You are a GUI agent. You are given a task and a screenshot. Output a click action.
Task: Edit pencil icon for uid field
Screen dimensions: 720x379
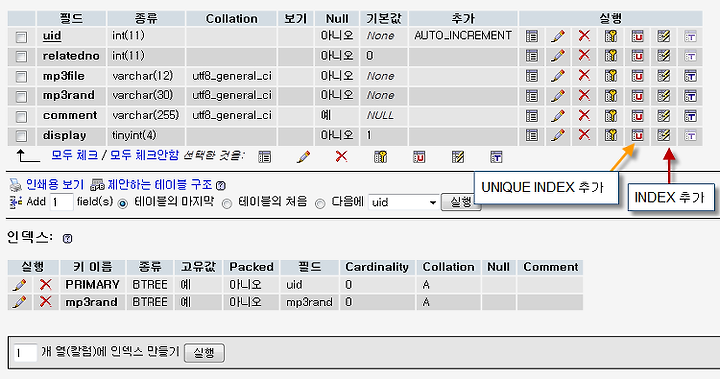click(558, 36)
